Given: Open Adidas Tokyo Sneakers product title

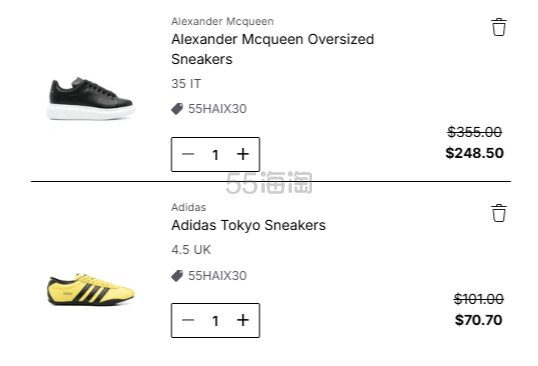Looking at the screenshot, I should pyautogui.click(x=248, y=225).
